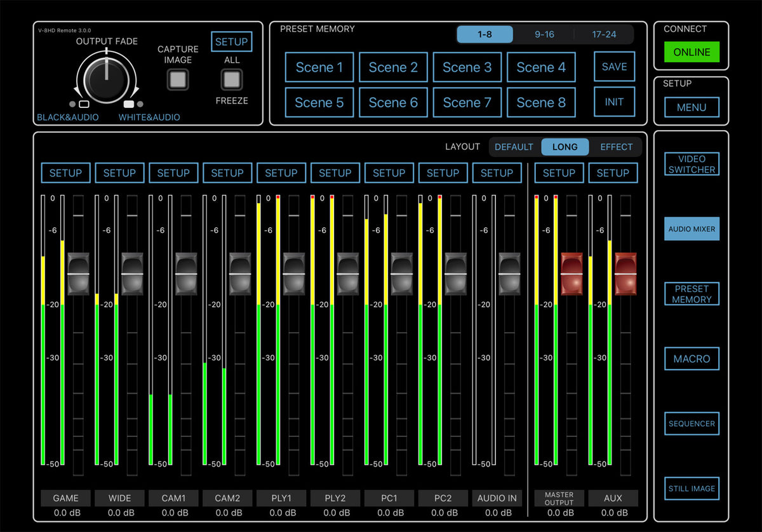Switch the layout back to DEFAULT
This screenshot has height=532, width=762.
point(514,147)
